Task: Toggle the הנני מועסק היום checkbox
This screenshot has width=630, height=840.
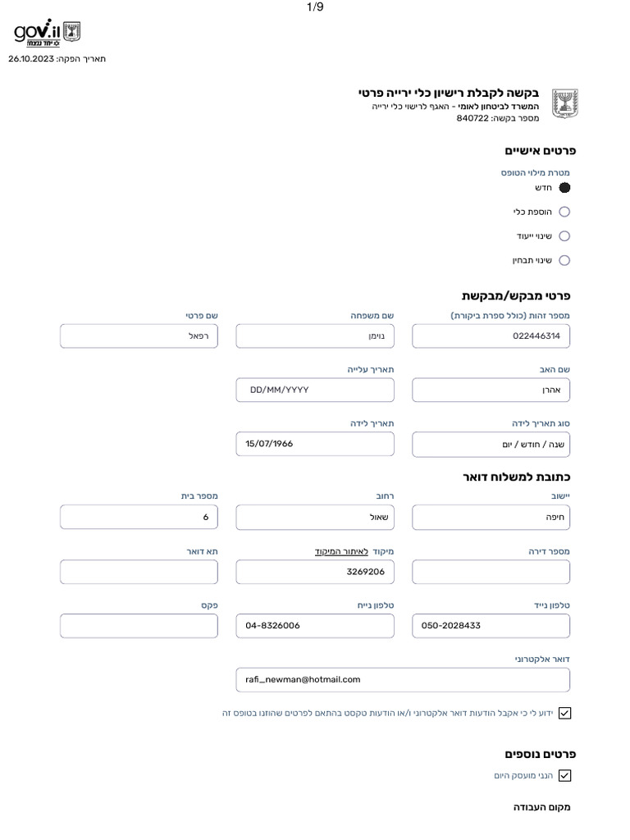Action: 564,776
